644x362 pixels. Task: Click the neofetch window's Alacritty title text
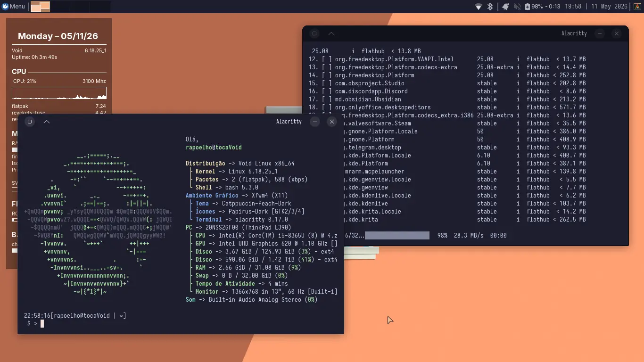(x=289, y=122)
